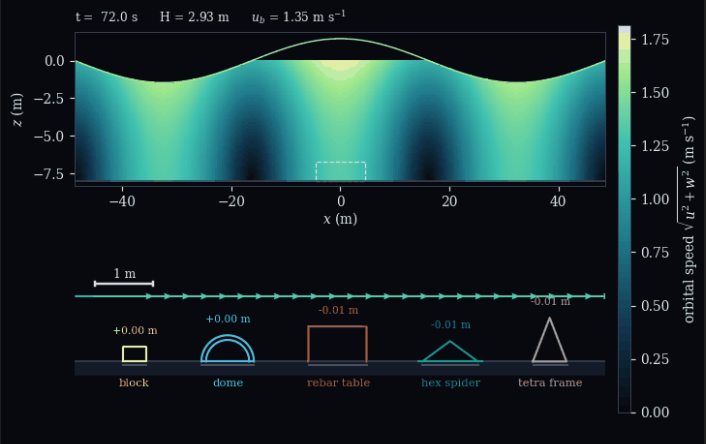
Task: Click the z-axis tick label '0.0'
Action: coord(54,61)
